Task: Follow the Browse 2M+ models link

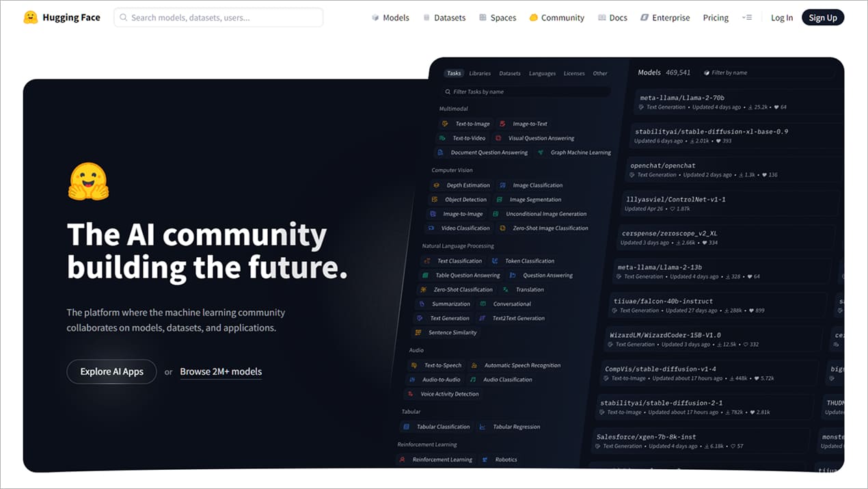Action: click(x=221, y=371)
